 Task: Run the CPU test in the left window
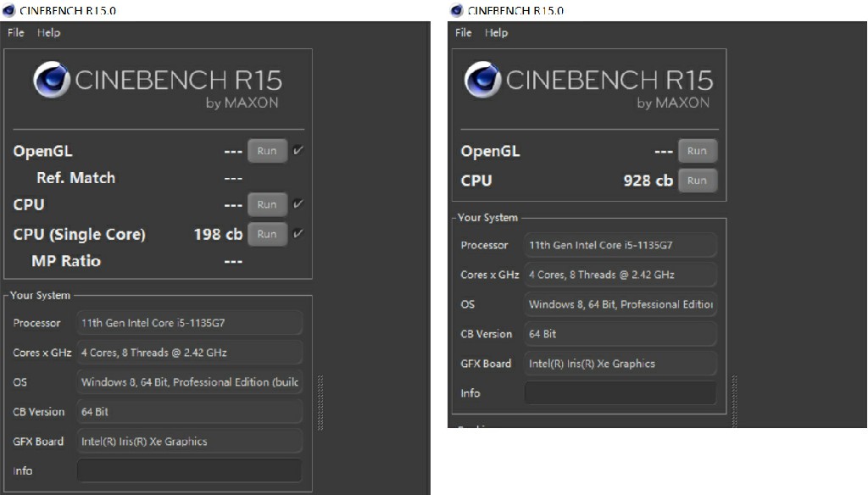tap(267, 204)
